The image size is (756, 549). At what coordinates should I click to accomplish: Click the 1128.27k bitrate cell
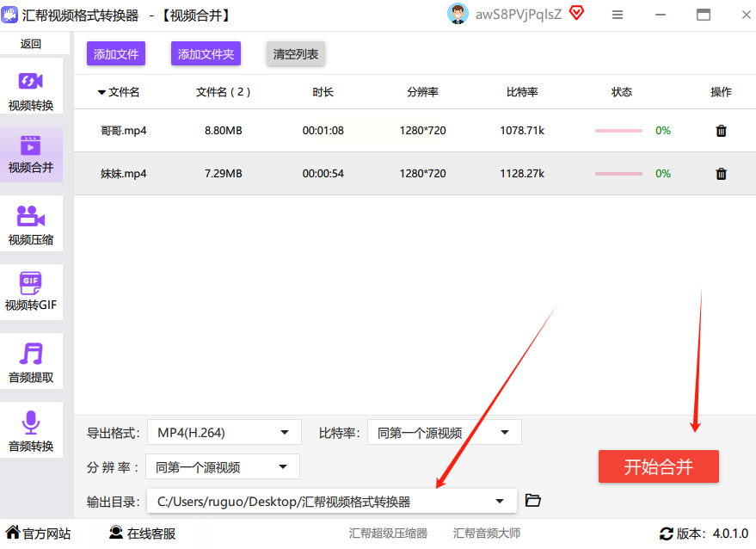point(522,174)
